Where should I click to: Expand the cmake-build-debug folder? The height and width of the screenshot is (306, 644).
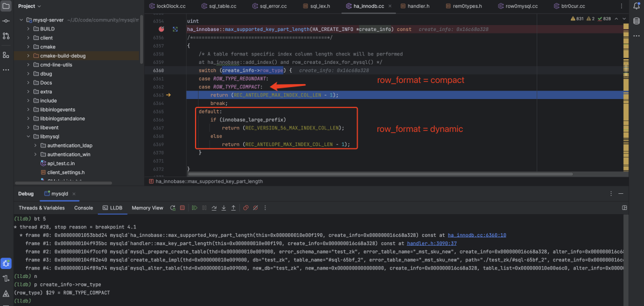click(x=27, y=55)
